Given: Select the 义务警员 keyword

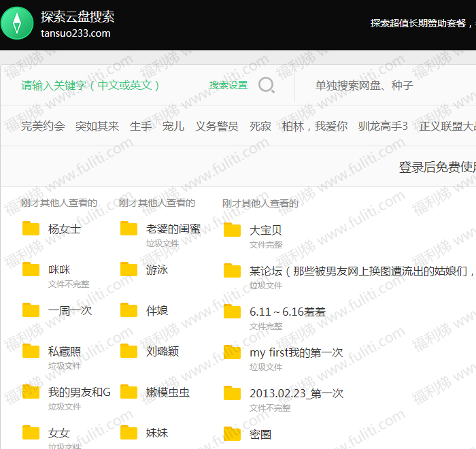Looking at the screenshot, I should click(x=217, y=126).
